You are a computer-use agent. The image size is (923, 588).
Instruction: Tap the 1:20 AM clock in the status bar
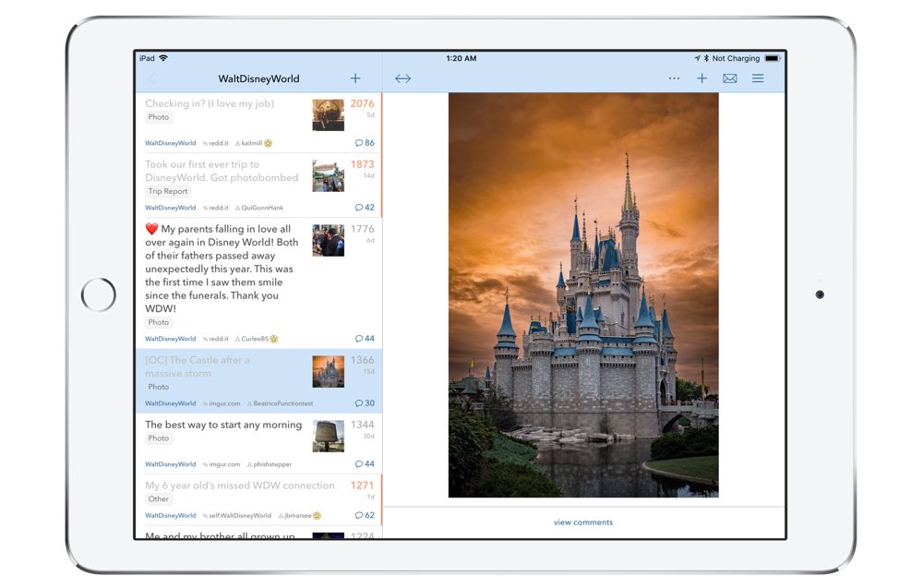coord(461,58)
